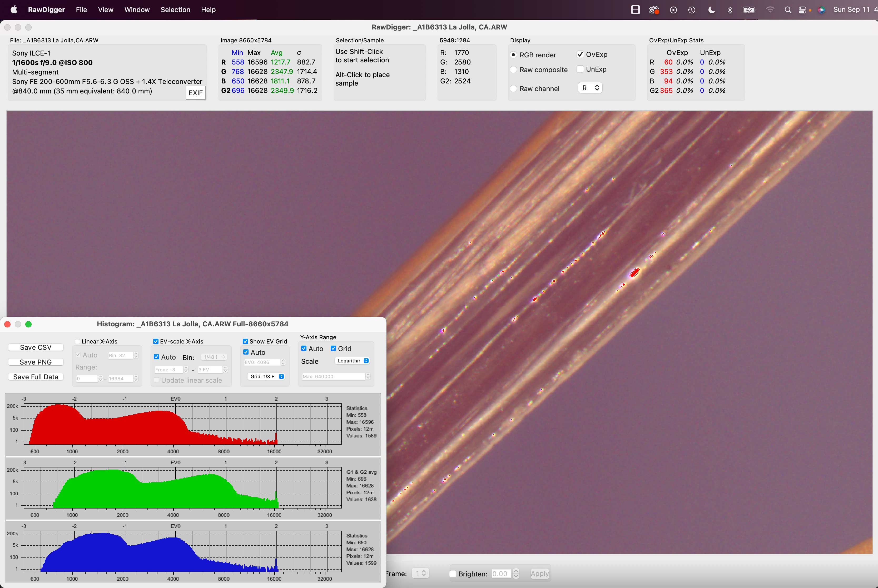Open Scale Logarithmic dropdown
The height and width of the screenshot is (588, 878).
[352, 361]
